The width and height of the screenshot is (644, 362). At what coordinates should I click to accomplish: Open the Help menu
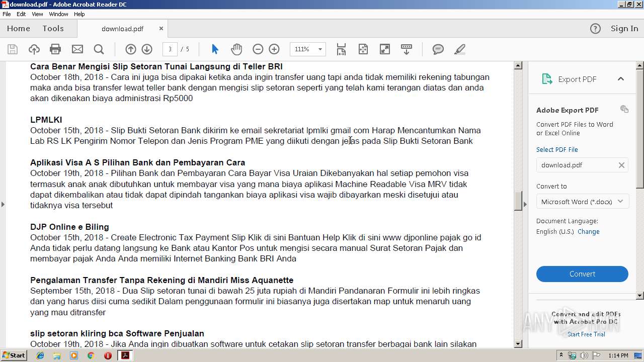(x=79, y=14)
